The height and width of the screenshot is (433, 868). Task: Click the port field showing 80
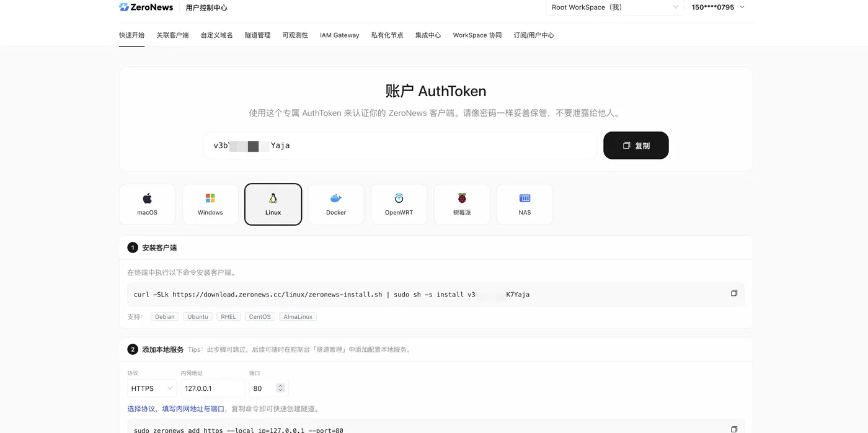pos(269,388)
